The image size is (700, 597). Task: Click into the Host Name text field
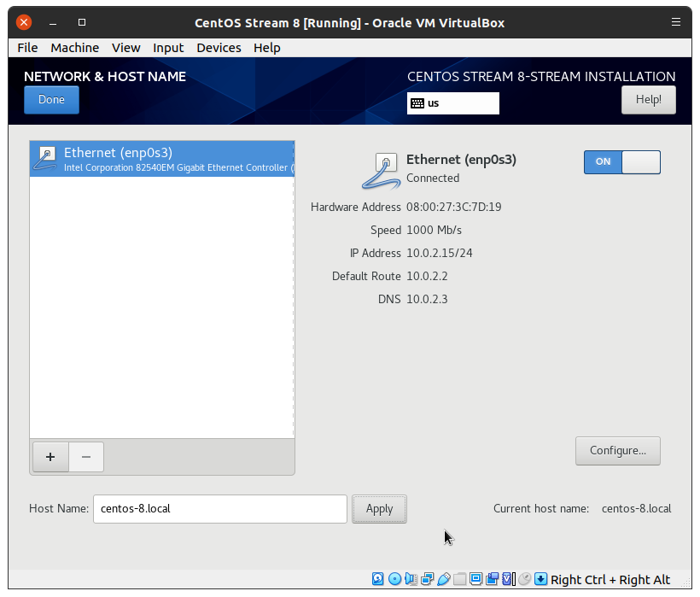coord(219,509)
